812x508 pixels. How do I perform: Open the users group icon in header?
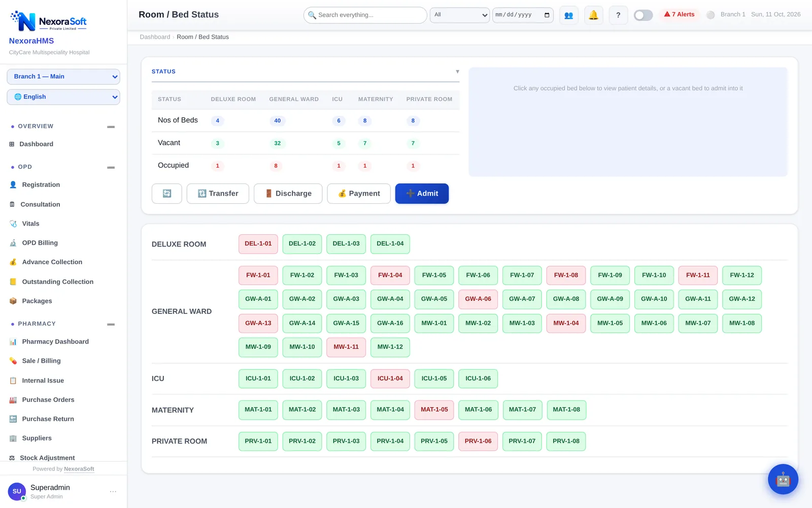[x=569, y=15]
